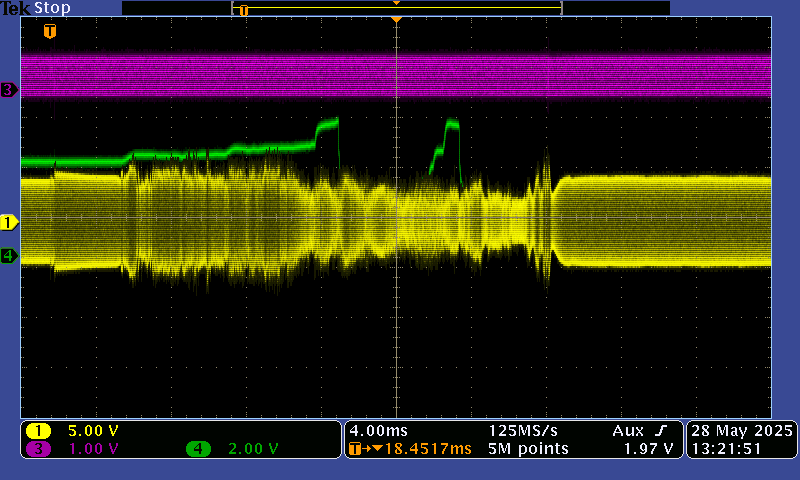Click the Tek logo

(x=15, y=8)
